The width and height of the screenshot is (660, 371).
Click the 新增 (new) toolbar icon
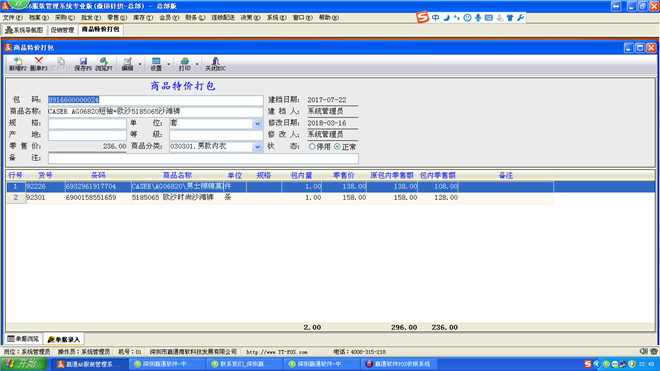point(18,64)
